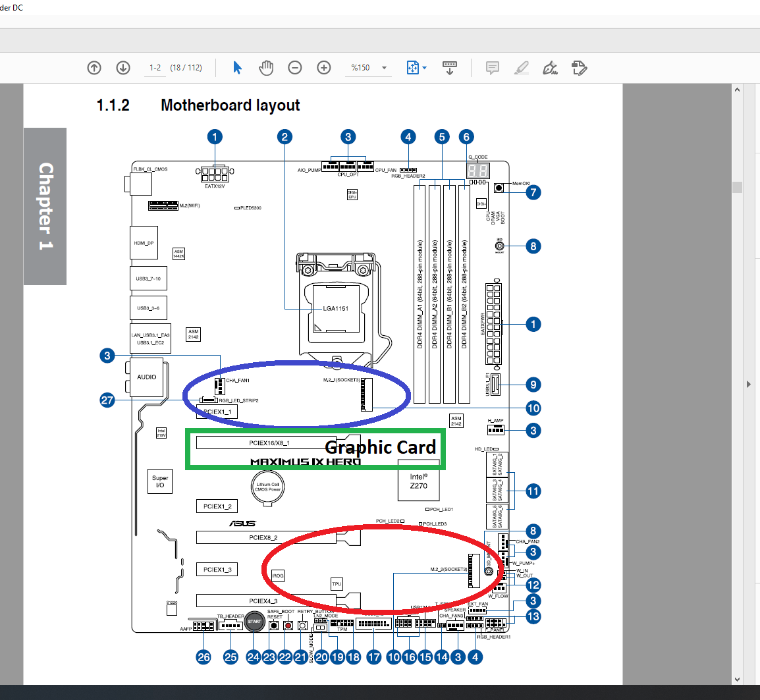Go to the next page using down arrow icon

coord(123,68)
